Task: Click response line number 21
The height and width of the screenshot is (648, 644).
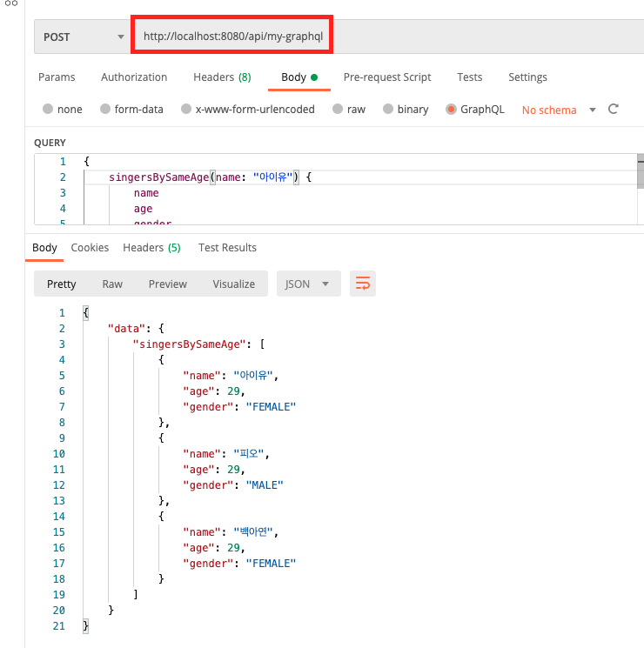Action: (58, 626)
